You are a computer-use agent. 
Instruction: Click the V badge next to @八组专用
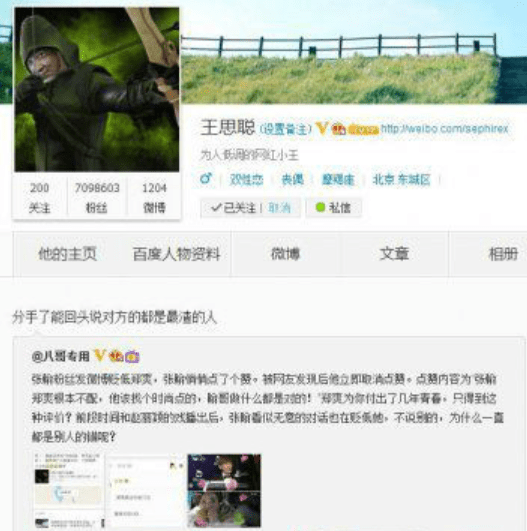100,356
